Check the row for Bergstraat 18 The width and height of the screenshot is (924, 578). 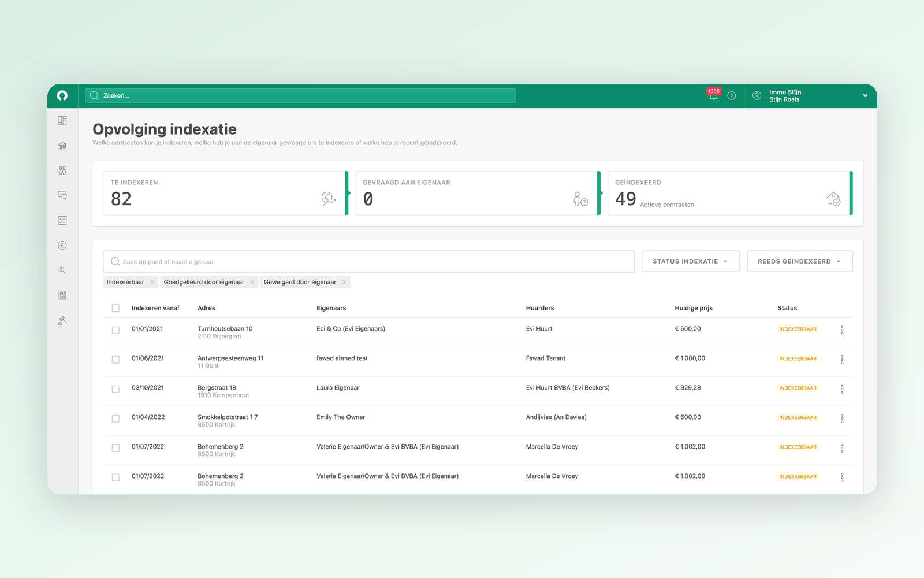coord(115,389)
